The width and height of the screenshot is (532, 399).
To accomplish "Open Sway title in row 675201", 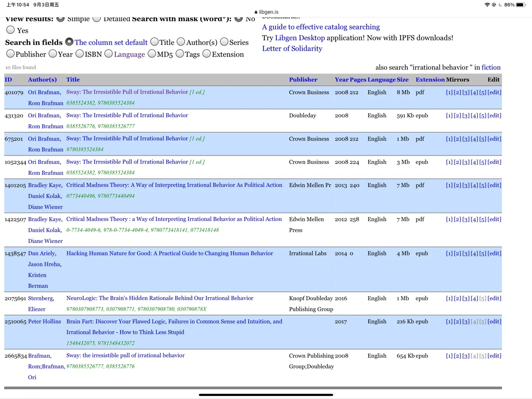I will point(127,139).
